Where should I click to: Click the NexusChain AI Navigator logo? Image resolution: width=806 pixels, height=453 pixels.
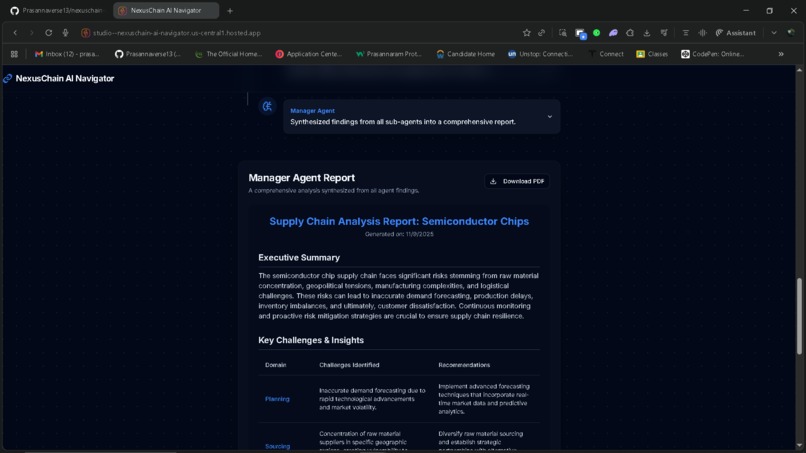click(59, 78)
